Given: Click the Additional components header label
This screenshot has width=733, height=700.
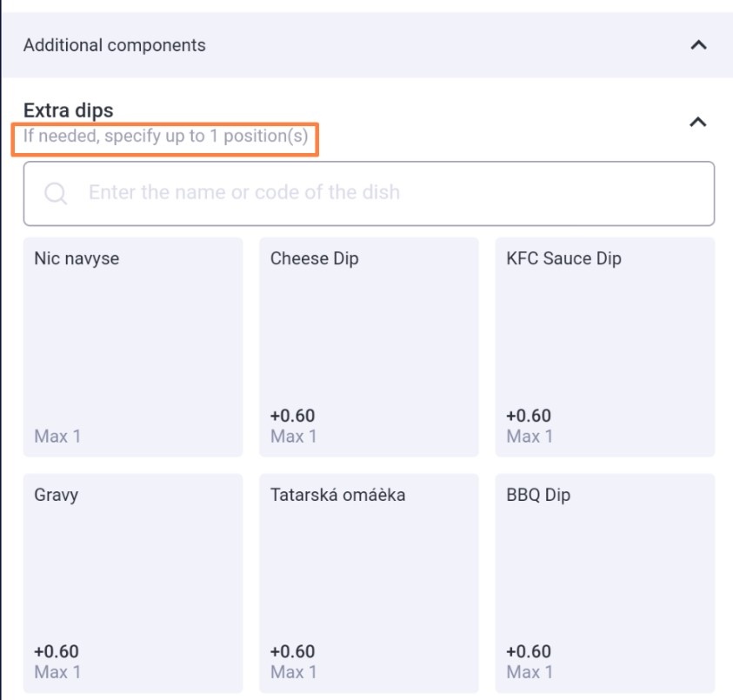Looking at the screenshot, I should [115, 45].
